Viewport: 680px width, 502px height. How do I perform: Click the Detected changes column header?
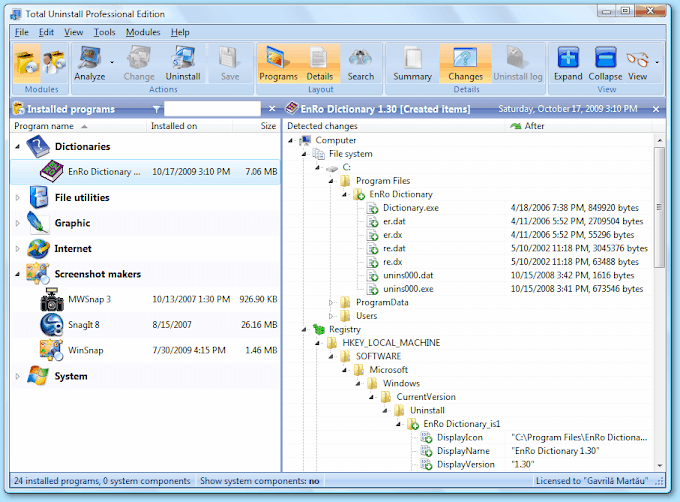(x=395, y=126)
